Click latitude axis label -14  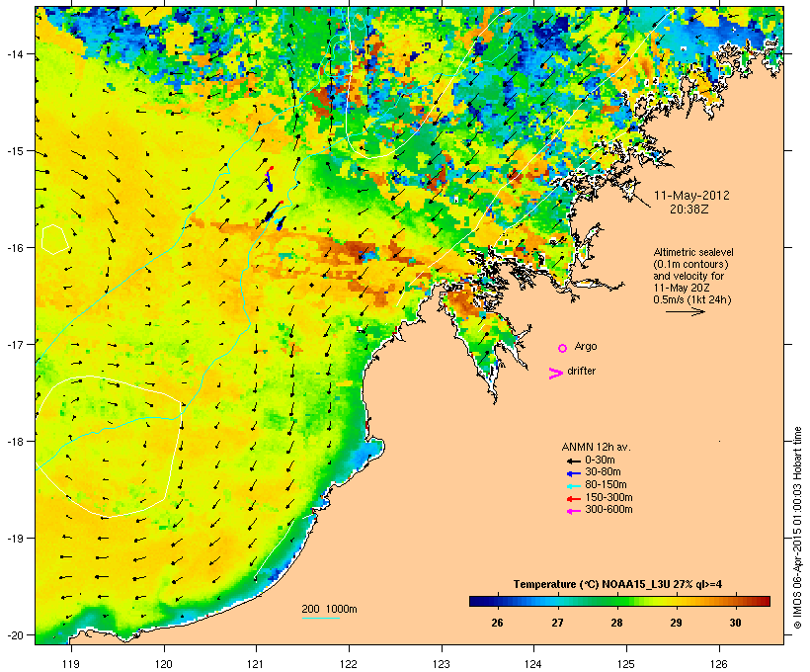14,53
